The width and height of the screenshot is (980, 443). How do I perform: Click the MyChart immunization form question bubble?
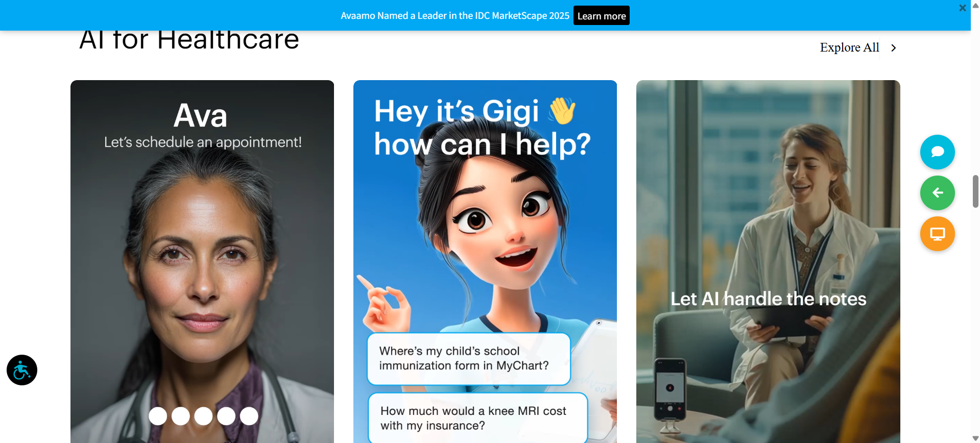[468, 359]
